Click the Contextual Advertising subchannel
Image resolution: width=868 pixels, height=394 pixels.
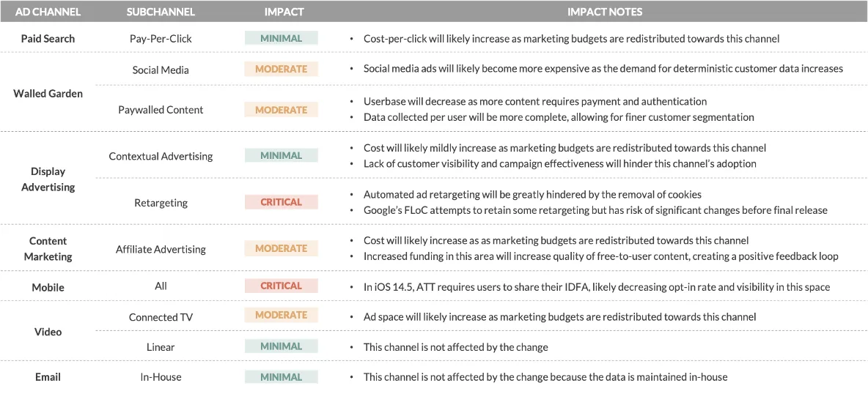[161, 156]
